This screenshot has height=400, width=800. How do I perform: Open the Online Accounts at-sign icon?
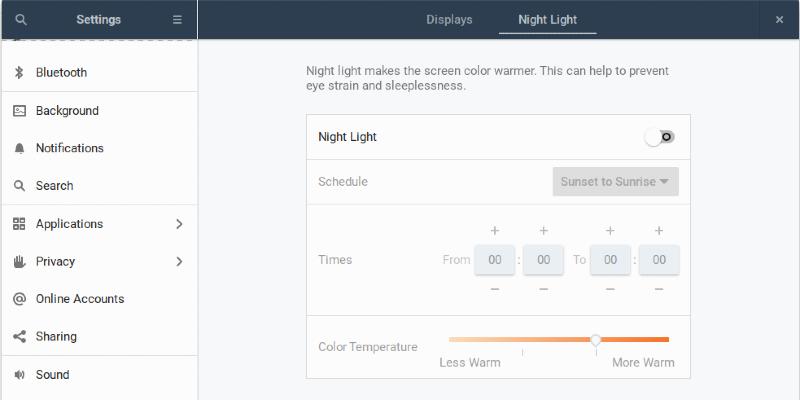pos(19,299)
